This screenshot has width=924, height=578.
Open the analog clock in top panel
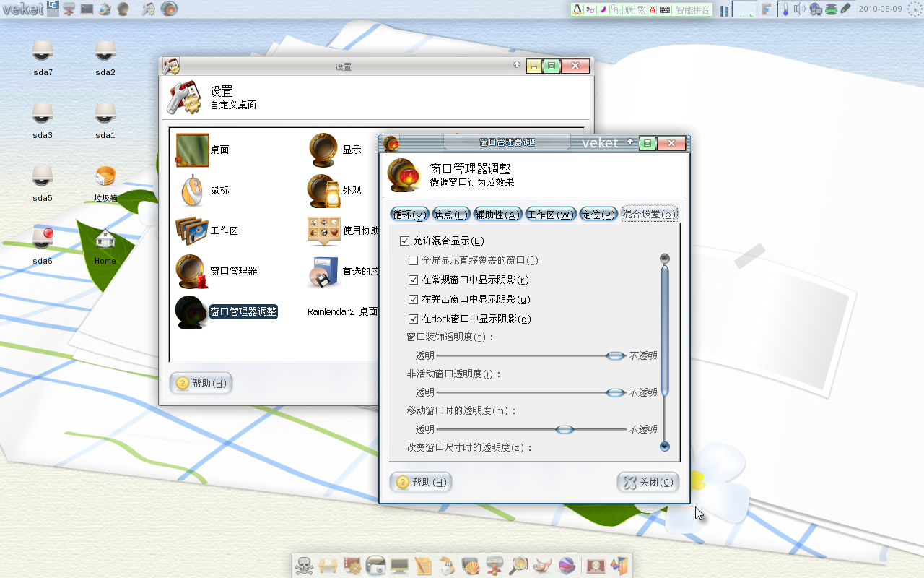913,9
